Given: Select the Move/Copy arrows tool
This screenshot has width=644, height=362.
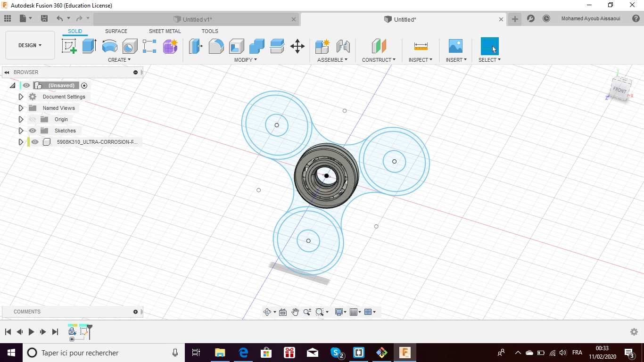Looking at the screenshot, I should coord(297,46).
